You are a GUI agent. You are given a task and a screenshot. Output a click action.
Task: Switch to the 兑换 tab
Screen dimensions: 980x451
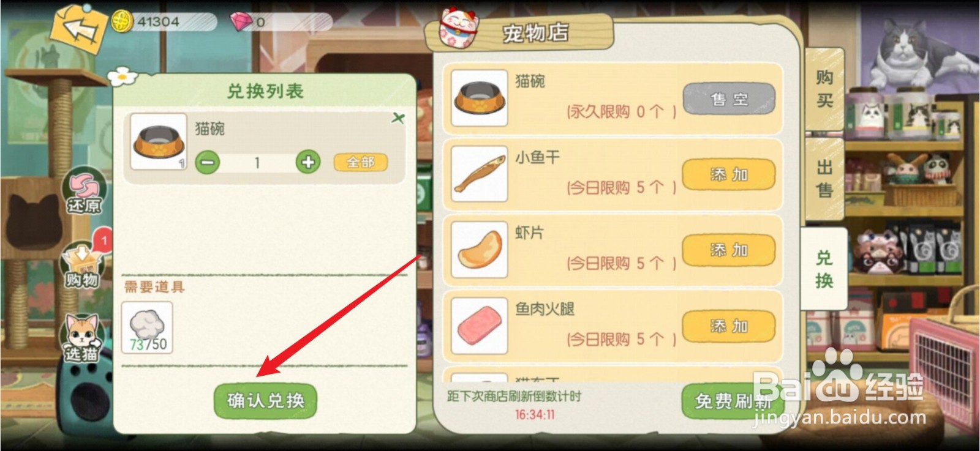pos(824,269)
